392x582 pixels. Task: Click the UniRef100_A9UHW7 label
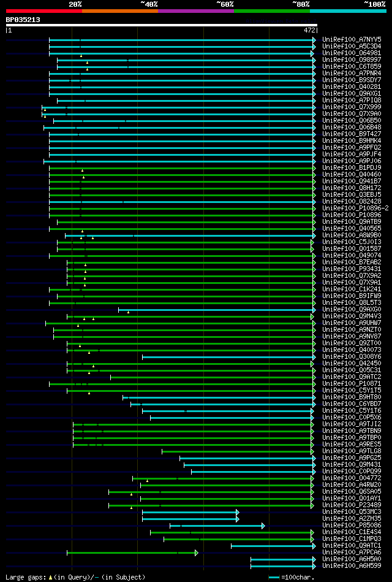coord(352,323)
